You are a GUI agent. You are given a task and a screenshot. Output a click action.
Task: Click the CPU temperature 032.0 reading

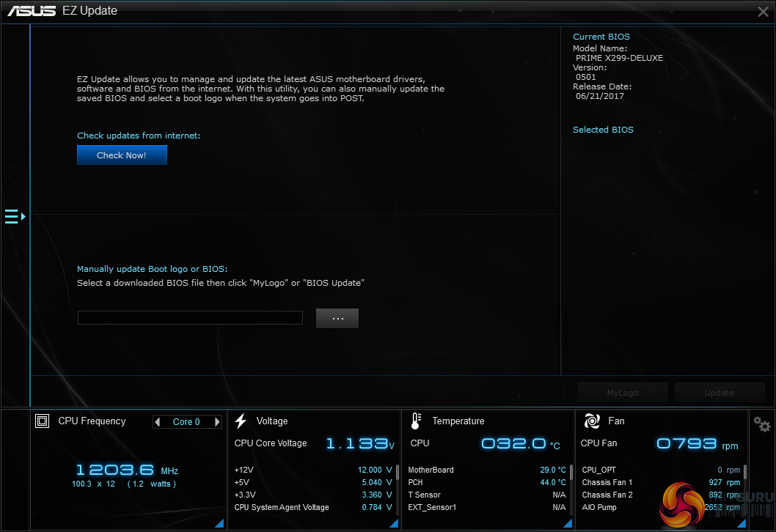tap(520, 443)
